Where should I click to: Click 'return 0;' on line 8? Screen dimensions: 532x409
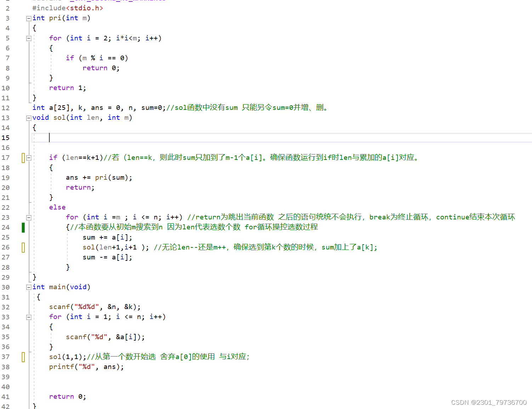pos(101,68)
